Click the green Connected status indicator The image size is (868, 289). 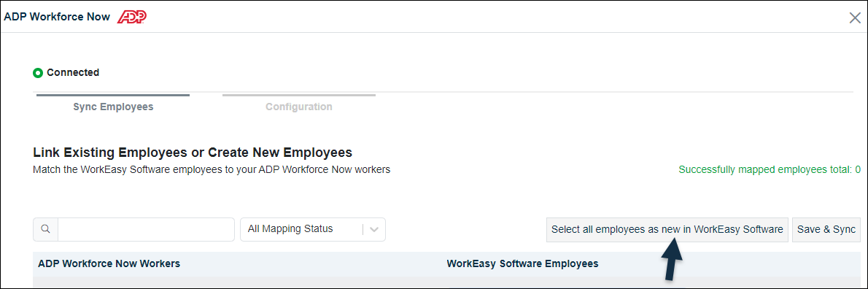click(x=38, y=72)
